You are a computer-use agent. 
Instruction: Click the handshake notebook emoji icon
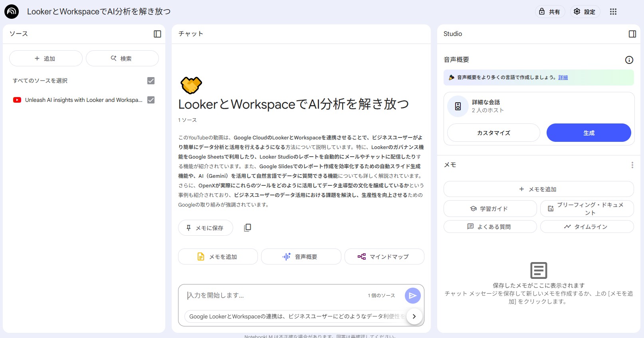click(191, 85)
